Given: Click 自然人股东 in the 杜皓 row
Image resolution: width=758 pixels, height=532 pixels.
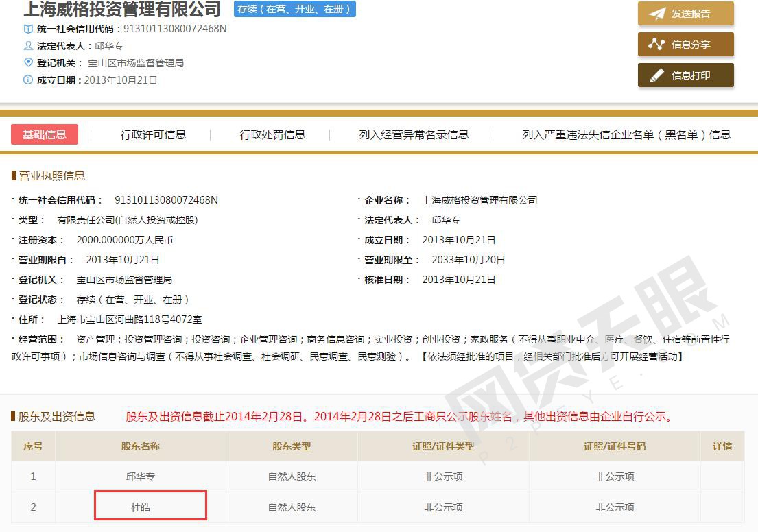Looking at the screenshot, I should (x=292, y=507).
